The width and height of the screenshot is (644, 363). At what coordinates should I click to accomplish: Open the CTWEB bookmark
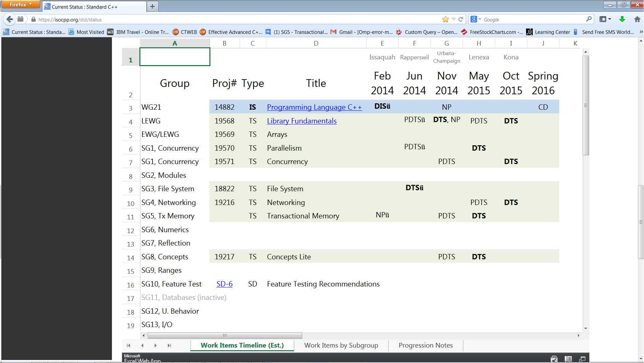tap(185, 32)
